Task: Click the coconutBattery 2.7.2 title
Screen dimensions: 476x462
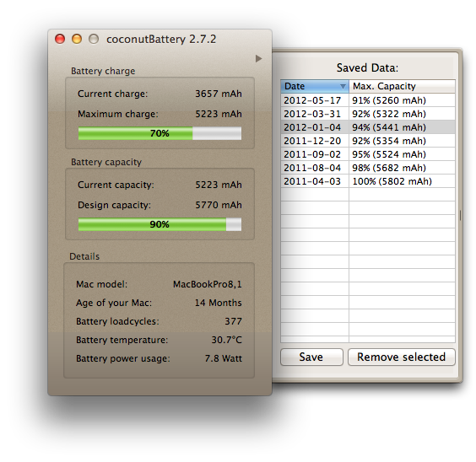Action: point(161,40)
